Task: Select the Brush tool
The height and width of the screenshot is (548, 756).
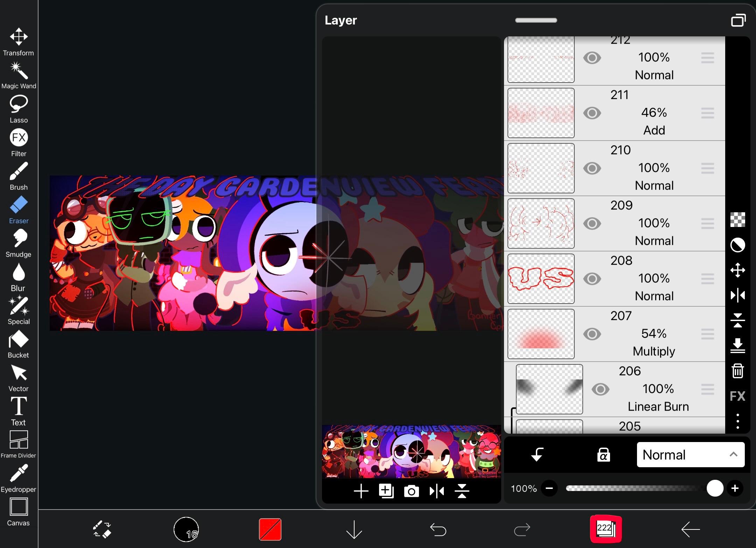Action: click(x=19, y=176)
